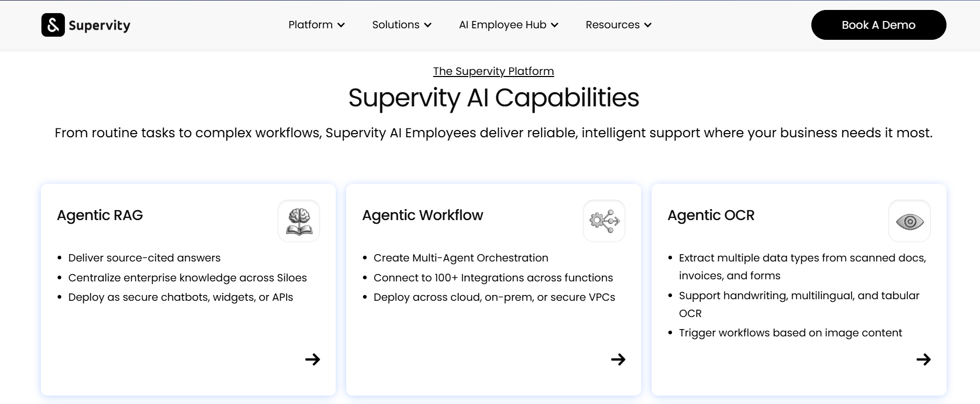Click the Agentic OCR card heading
This screenshot has height=404, width=980.
tap(711, 215)
